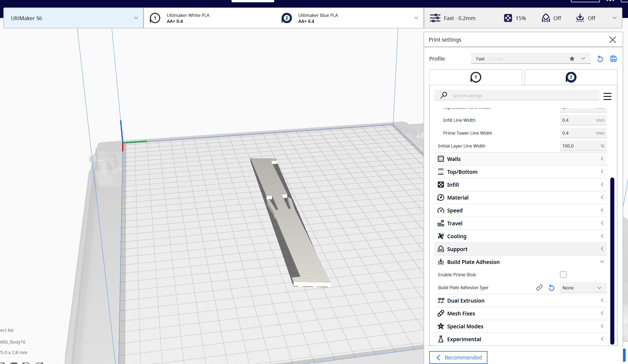The width and height of the screenshot is (628, 364).
Task: Edit the Initial Layer Line Width value
Action: click(x=583, y=146)
